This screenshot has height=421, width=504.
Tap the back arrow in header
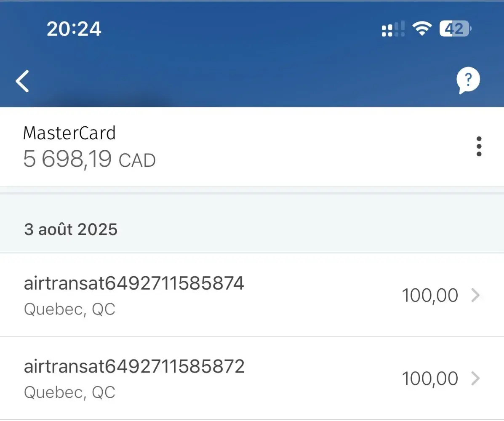[23, 81]
